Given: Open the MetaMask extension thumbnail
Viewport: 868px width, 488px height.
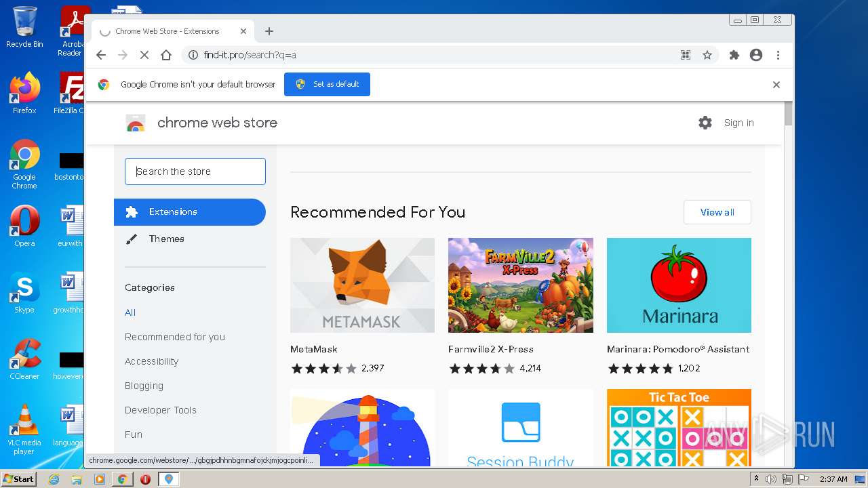Looking at the screenshot, I should [362, 285].
